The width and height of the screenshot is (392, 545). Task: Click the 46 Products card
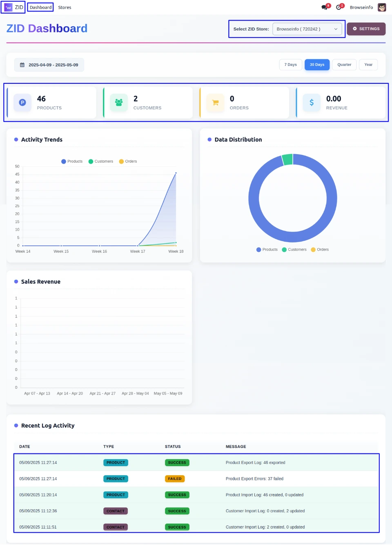click(51, 103)
